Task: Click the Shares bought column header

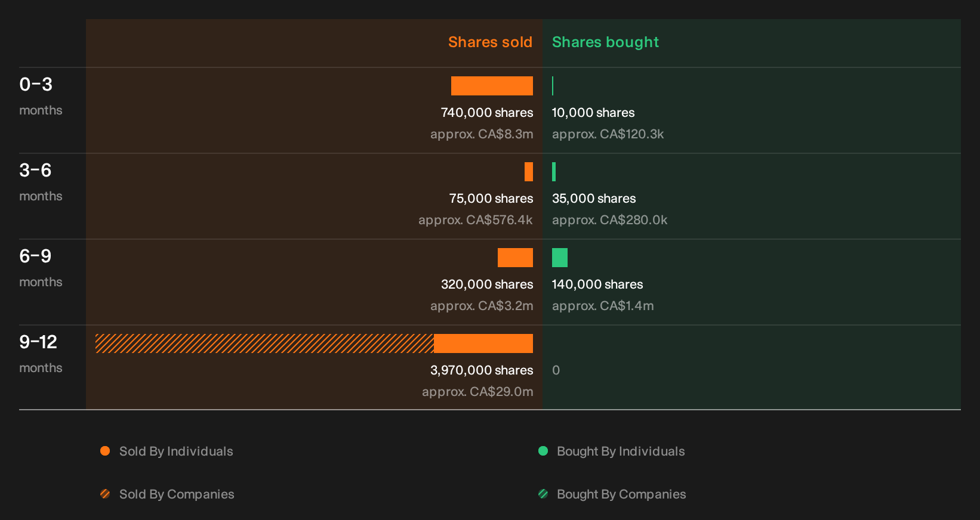Action: tap(605, 42)
